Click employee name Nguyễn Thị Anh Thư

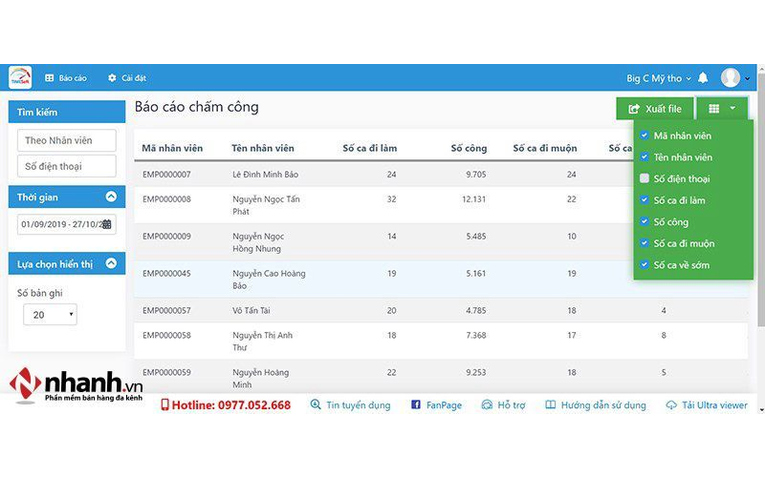point(262,341)
